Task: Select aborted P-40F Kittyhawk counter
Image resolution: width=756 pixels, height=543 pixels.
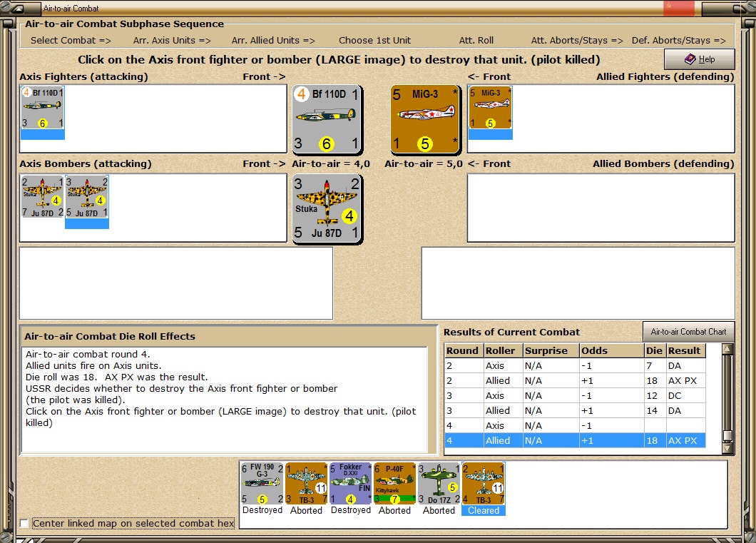Action: [395, 484]
